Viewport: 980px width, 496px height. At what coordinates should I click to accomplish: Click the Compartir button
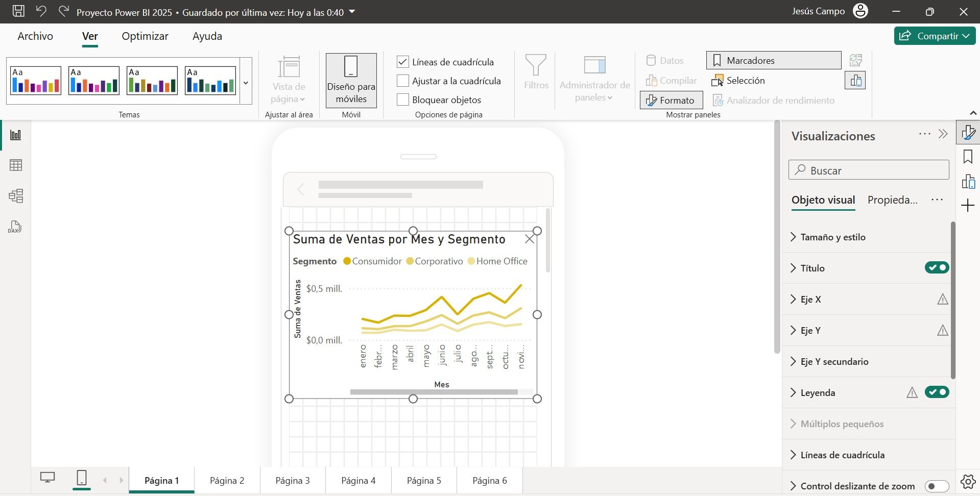pos(935,36)
